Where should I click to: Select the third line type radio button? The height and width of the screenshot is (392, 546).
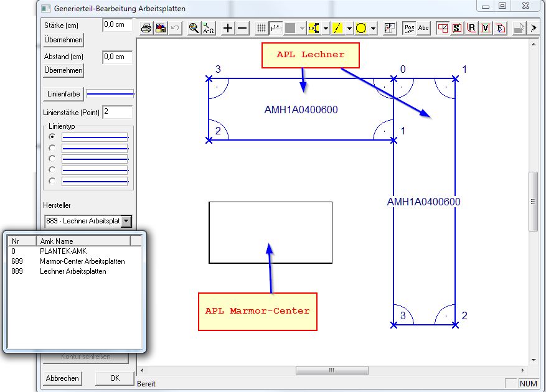[x=52, y=159]
